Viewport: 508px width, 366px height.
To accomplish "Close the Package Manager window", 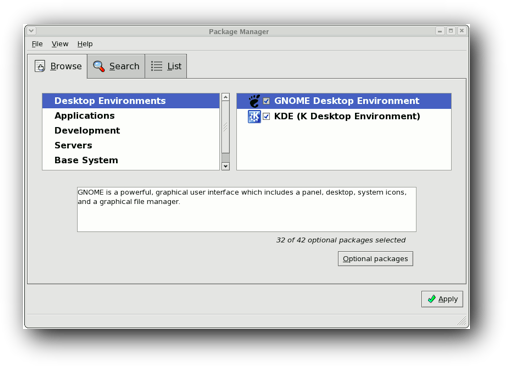I will click(x=462, y=31).
